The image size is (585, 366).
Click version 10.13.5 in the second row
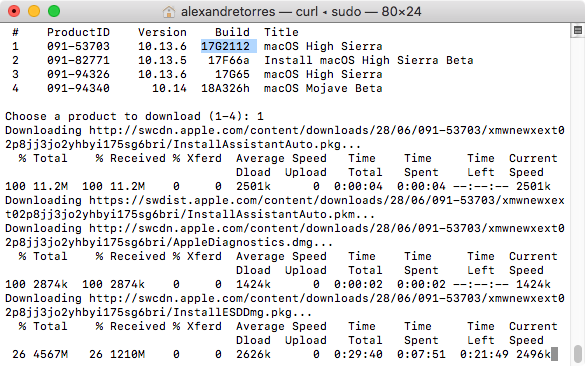coord(162,60)
